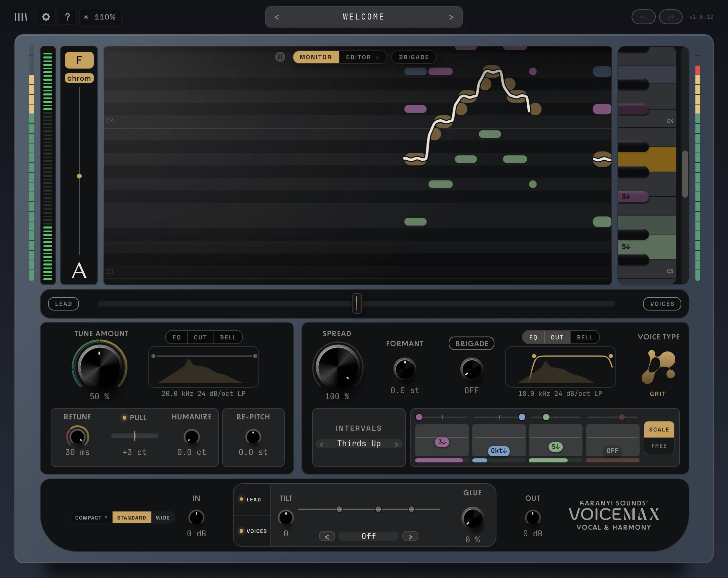This screenshot has height=578, width=728.
Task: Select next interval preset arrow
Action: [397, 444]
